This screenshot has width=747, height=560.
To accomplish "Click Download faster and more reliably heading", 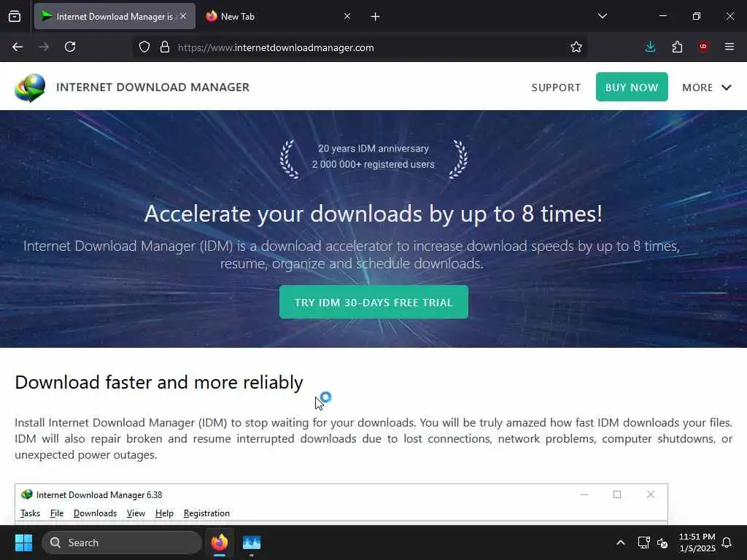I will [x=159, y=382].
